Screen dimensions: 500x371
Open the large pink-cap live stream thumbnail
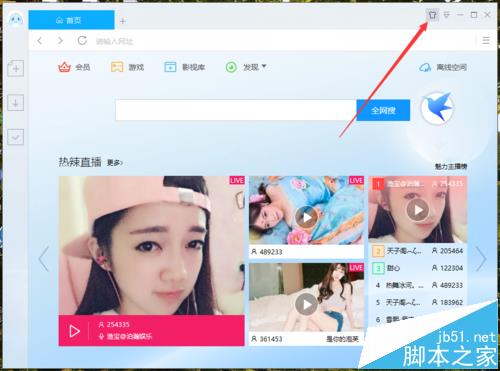pyautogui.click(x=152, y=245)
